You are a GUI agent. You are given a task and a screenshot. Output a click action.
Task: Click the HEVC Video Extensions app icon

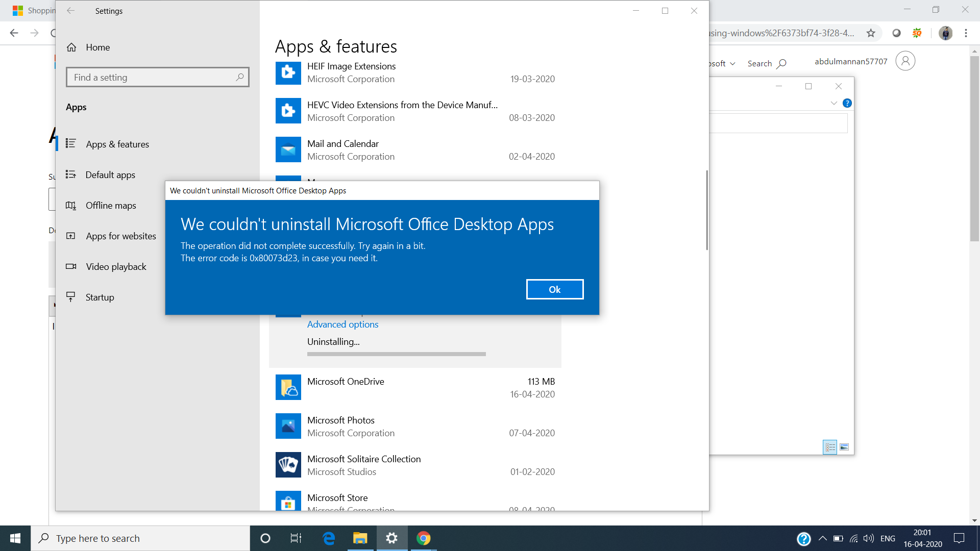tap(288, 111)
